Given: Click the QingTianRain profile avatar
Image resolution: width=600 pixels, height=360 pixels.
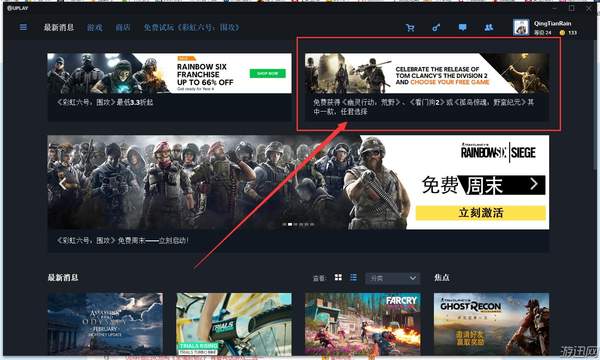Looking at the screenshot, I should (x=521, y=28).
